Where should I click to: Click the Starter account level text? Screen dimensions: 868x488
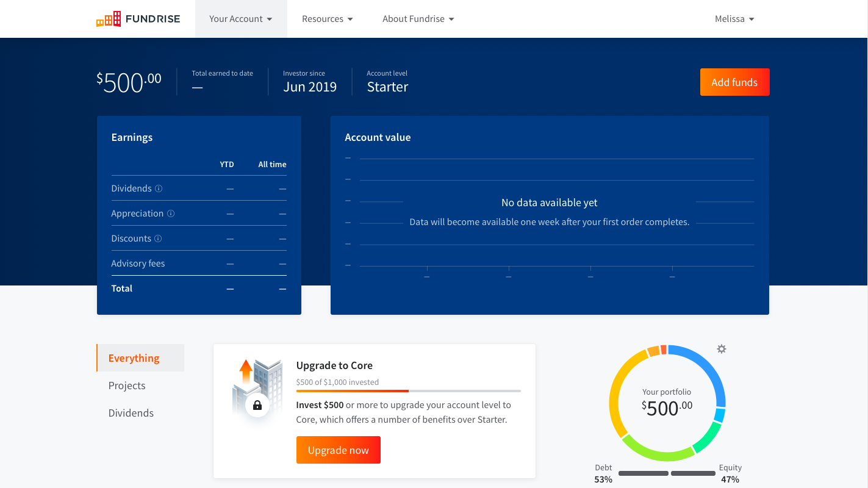(387, 87)
